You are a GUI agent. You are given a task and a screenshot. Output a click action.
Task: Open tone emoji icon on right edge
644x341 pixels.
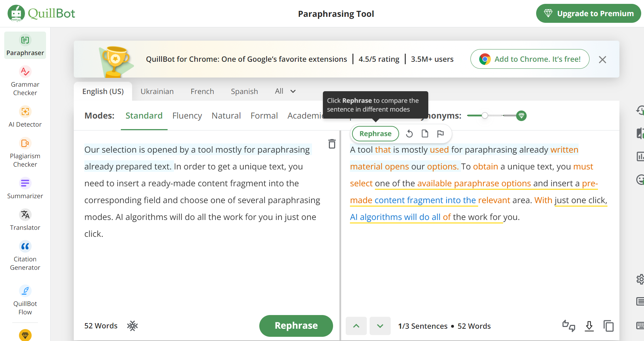pyautogui.click(x=640, y=180)
